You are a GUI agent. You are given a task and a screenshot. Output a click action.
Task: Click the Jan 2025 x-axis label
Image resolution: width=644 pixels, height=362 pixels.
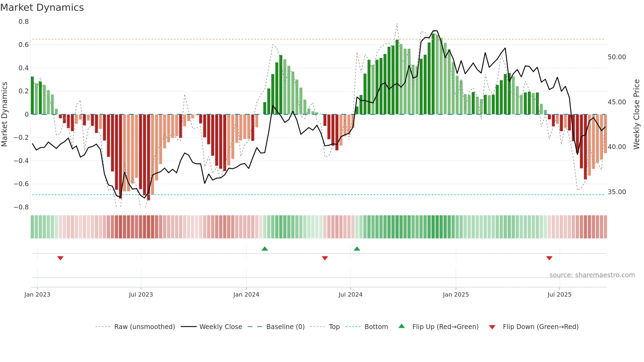(x=456, y=294)
